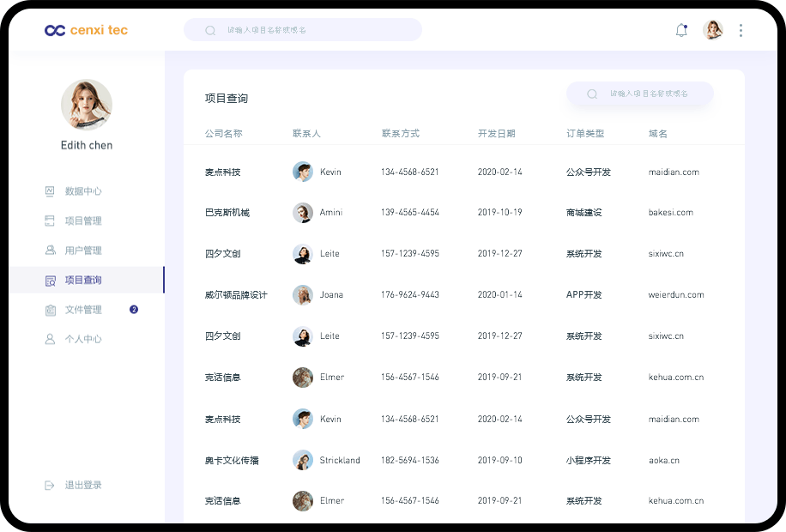Open the bakesi.com domain link
Image resolution: width=786 pixels, height=532 pixels.
[x=671, y=213]
